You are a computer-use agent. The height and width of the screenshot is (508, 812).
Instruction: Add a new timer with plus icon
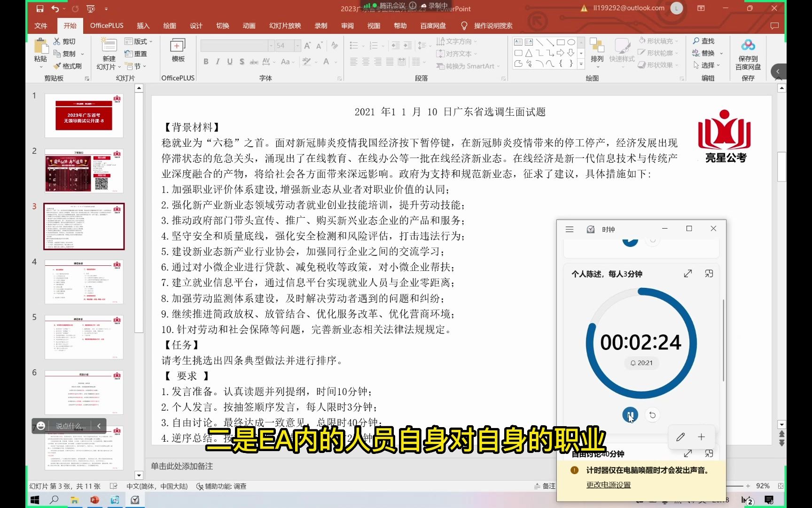coord(701,437)
